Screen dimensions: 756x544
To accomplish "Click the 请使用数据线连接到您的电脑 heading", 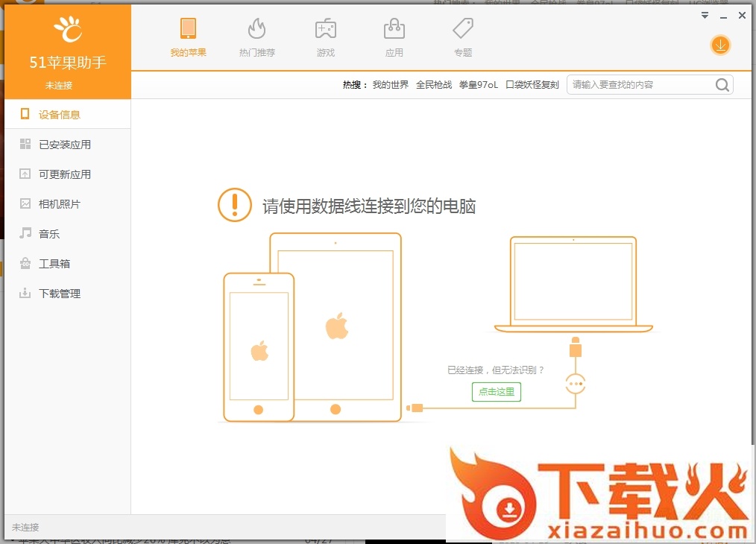I will (369, 206).
